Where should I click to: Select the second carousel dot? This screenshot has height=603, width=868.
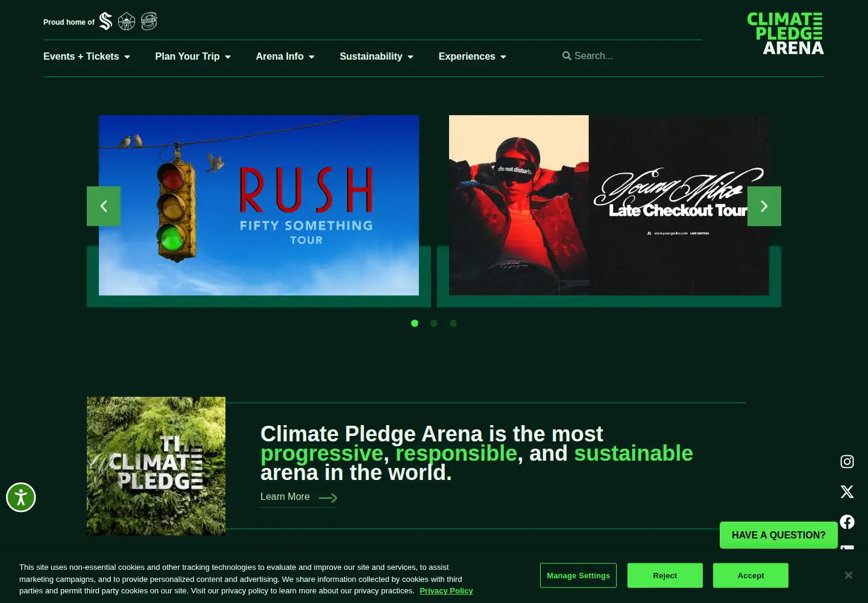[434, 323]
